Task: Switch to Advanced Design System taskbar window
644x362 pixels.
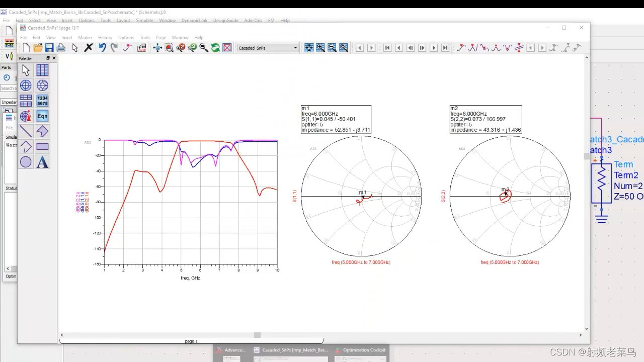Action: [231, 353]
